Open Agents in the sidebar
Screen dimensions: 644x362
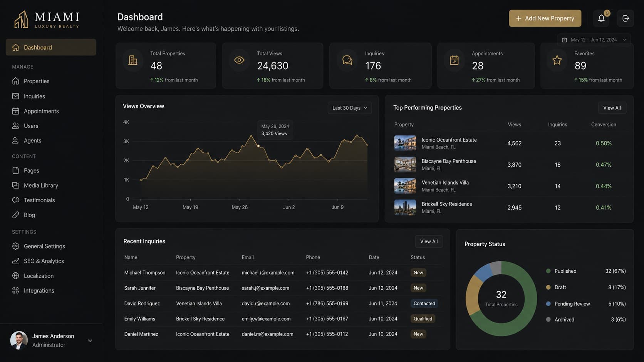pos(51,140)
